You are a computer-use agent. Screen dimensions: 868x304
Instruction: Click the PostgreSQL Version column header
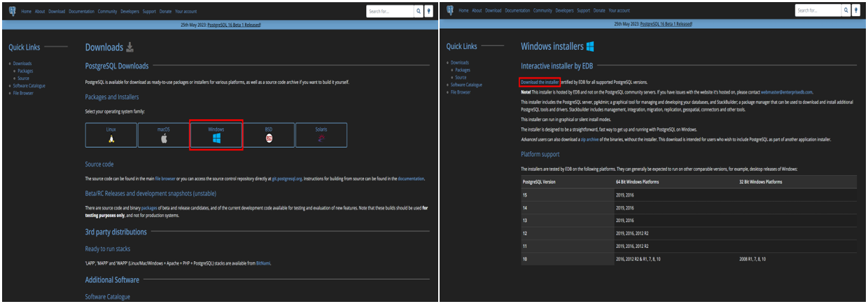(540, 181)
